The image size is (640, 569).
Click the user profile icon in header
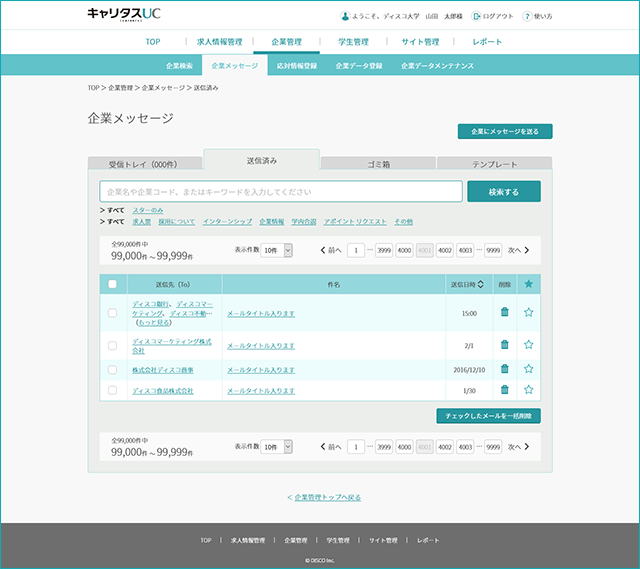click(345, 16)
